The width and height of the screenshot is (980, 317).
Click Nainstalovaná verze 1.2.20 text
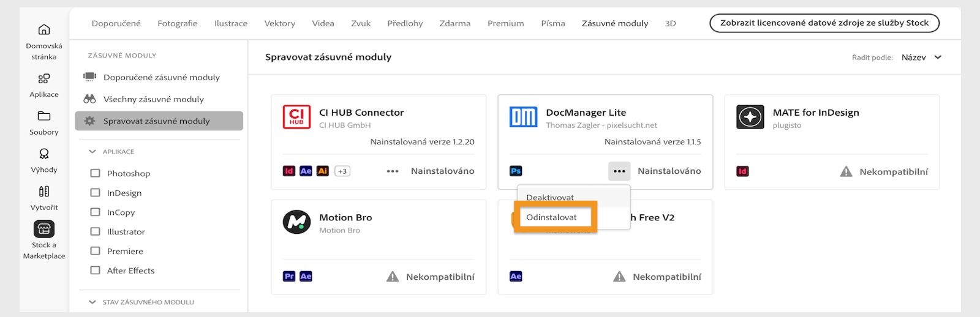point(423,142)
